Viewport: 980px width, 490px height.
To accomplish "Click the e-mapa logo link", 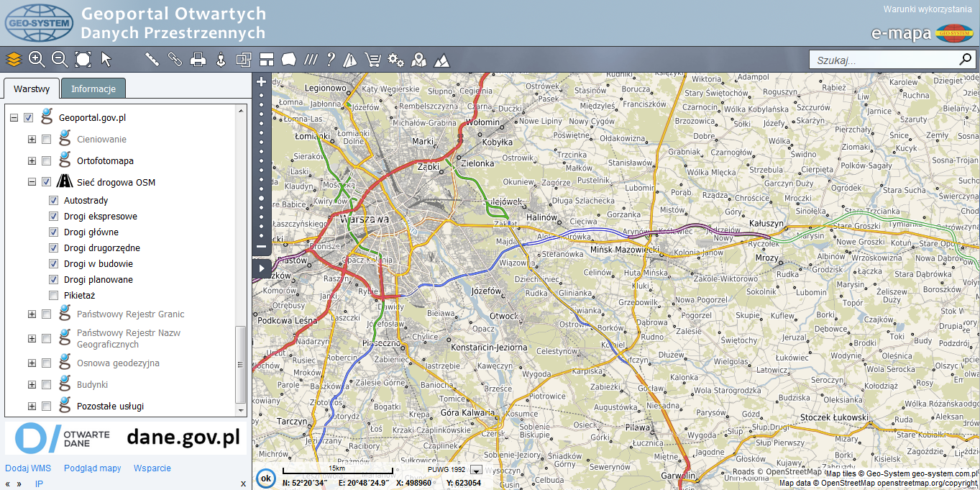I will pos(922,33).
